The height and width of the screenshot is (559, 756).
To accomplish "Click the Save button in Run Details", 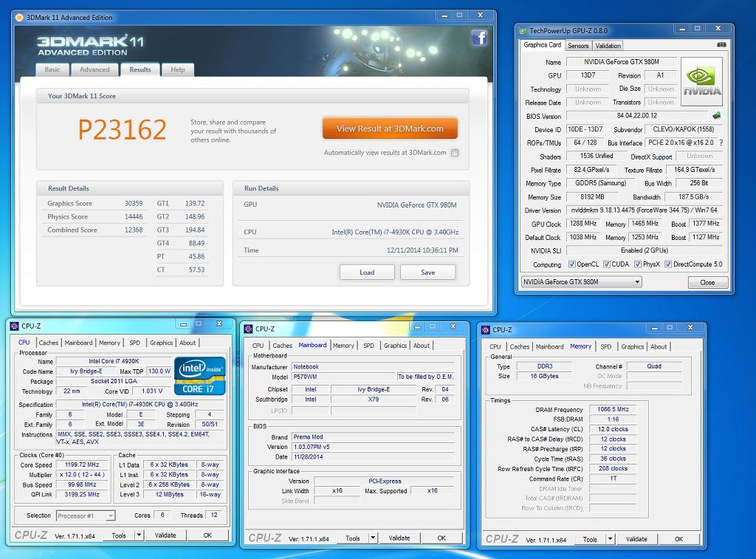I will [x=427, y=272].
